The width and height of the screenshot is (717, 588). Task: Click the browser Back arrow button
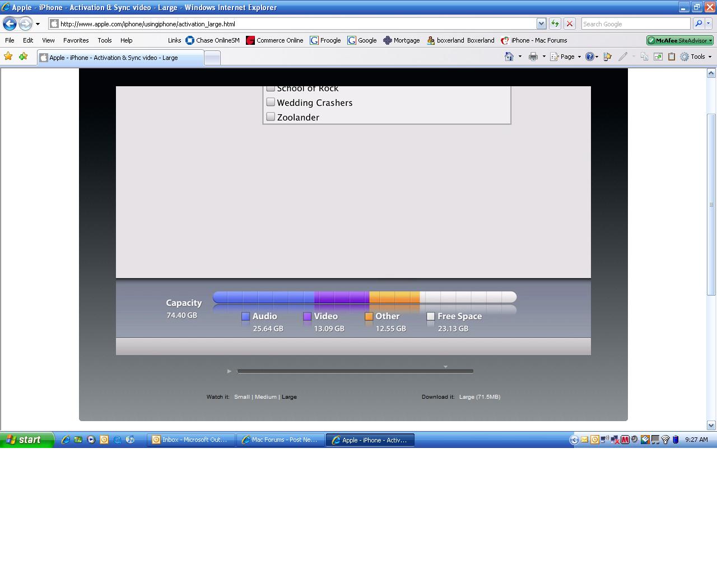pos(10,24)
